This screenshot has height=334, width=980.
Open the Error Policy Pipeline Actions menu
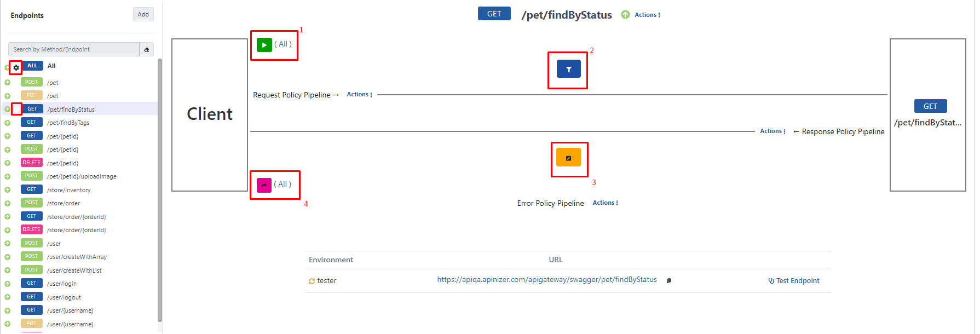(605, 203)
